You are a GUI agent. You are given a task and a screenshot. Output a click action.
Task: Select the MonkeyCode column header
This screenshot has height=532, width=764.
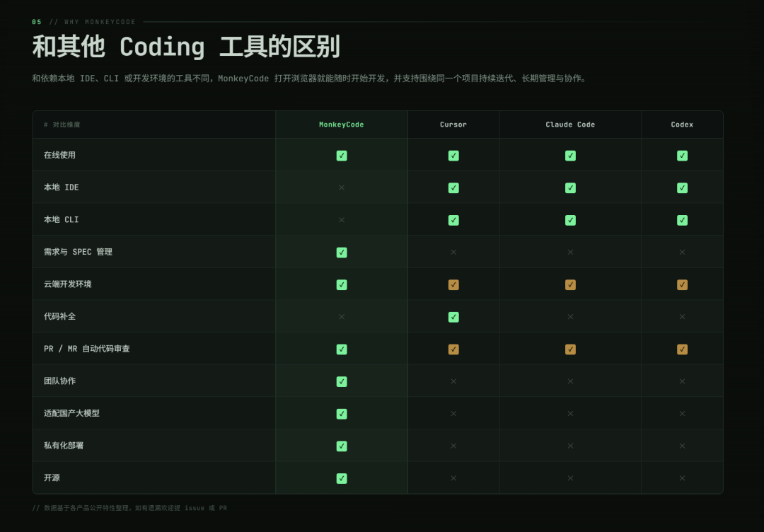(x=342, y=125)
